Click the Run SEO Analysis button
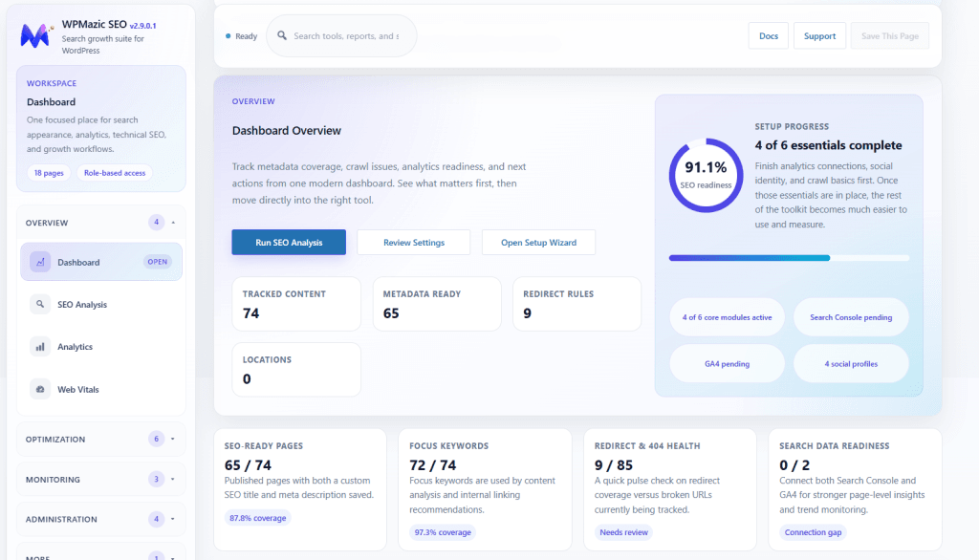Viewport: 979px width, 560px height. tap(289, 242)
